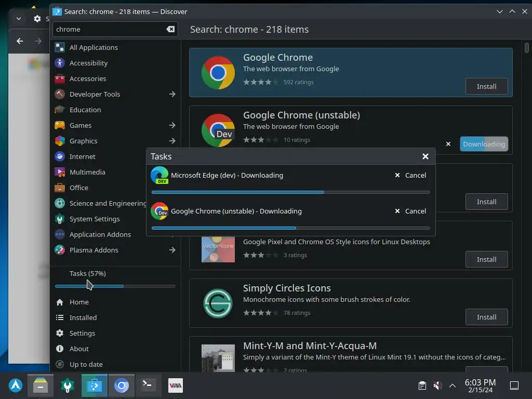Open the About info icon
The image size is (532, 399).
coord(60,349)
